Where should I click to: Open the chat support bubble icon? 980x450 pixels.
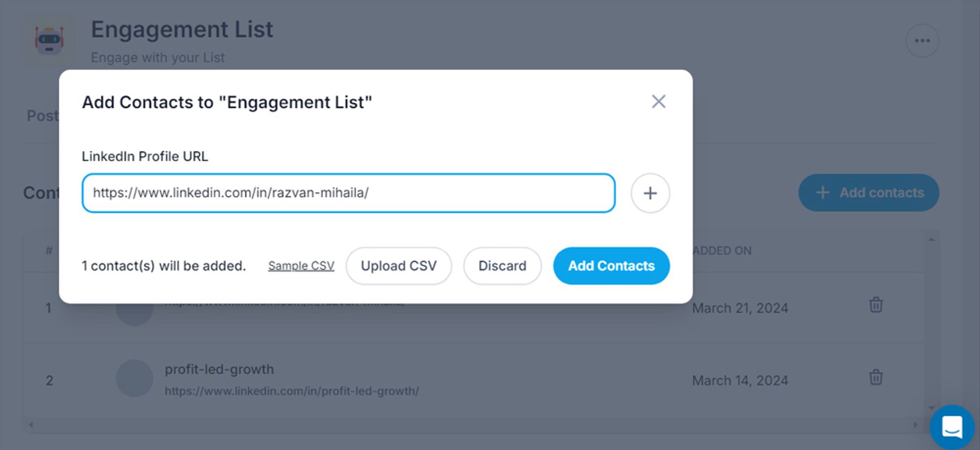[x=952, y=427]
